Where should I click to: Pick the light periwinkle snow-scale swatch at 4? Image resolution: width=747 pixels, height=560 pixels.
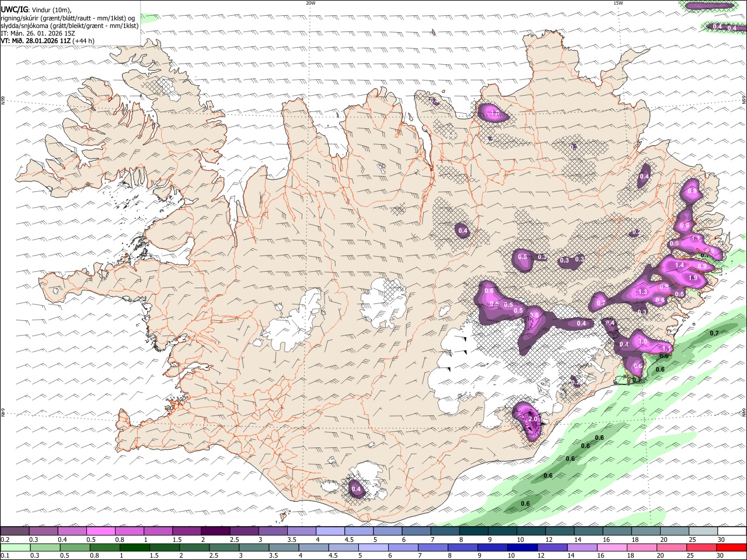(330, 531)
